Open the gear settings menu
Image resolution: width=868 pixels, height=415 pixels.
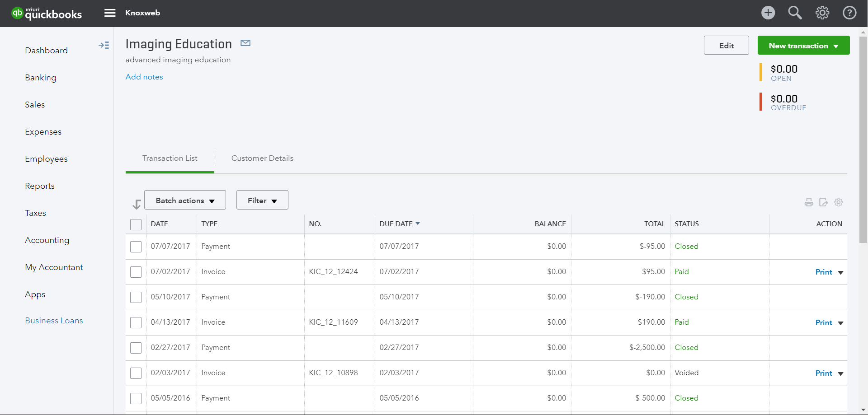[x=822, y=13]
